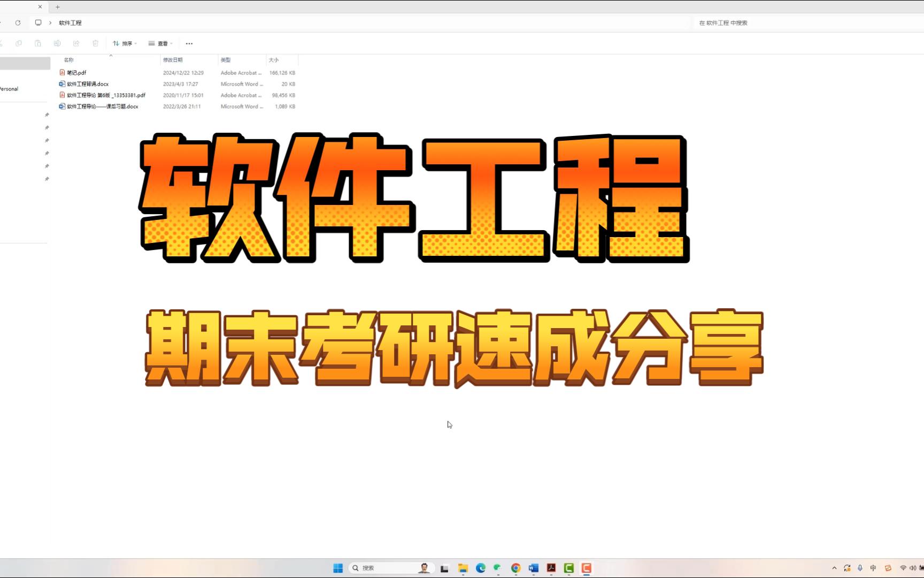Click the Rename icon in Explorer toolbar
The width and height of the screenshot is (924, 578).
[x=57, y=43]
